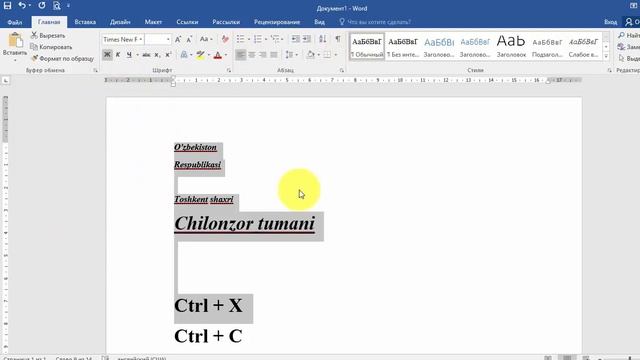The image size is (640, 360).
Task: Open the font name dropdown Times New R
Action: pos(141,40)
